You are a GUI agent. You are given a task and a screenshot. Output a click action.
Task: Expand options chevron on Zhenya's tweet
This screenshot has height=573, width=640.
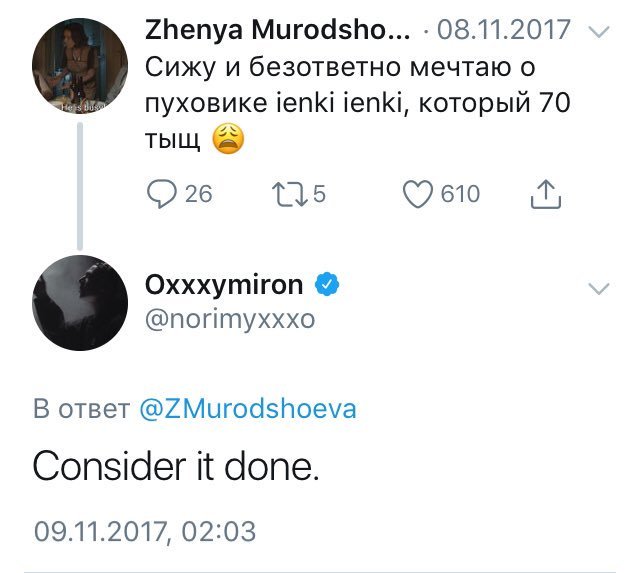599,33
